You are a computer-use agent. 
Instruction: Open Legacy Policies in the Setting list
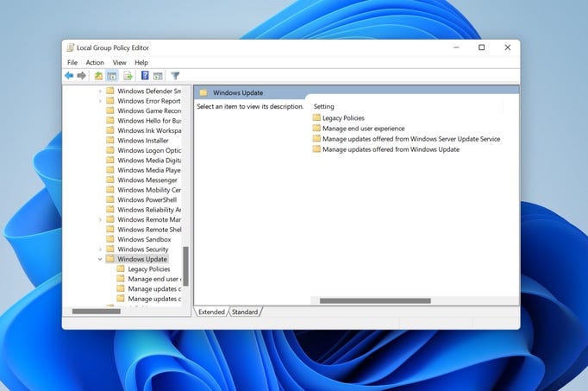tap(343, 118)
